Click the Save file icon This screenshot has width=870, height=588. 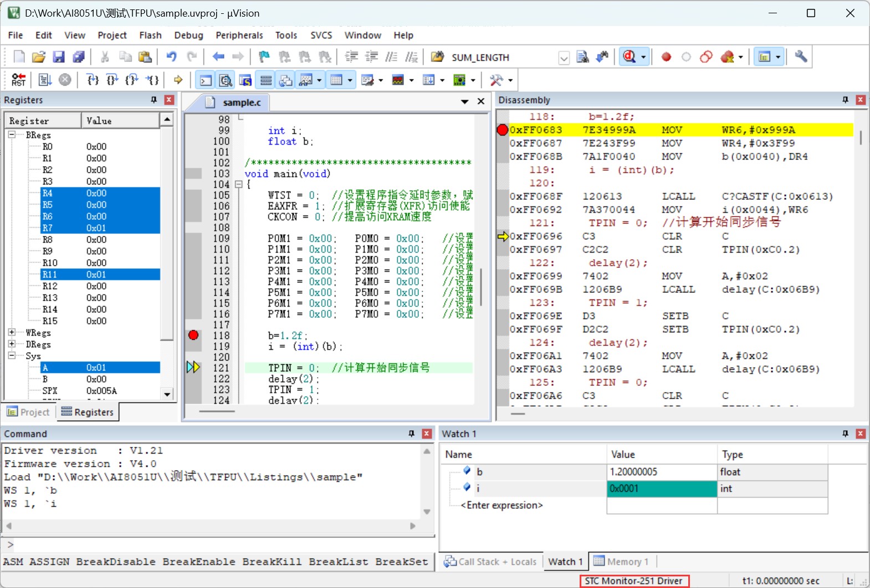(59, 56)
